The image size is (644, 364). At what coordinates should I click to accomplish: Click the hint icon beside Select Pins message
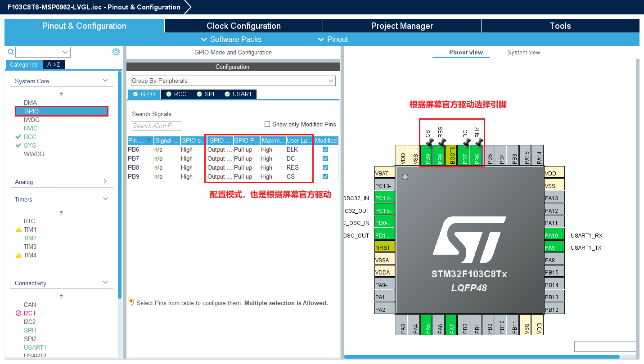(x=131, y=302)
